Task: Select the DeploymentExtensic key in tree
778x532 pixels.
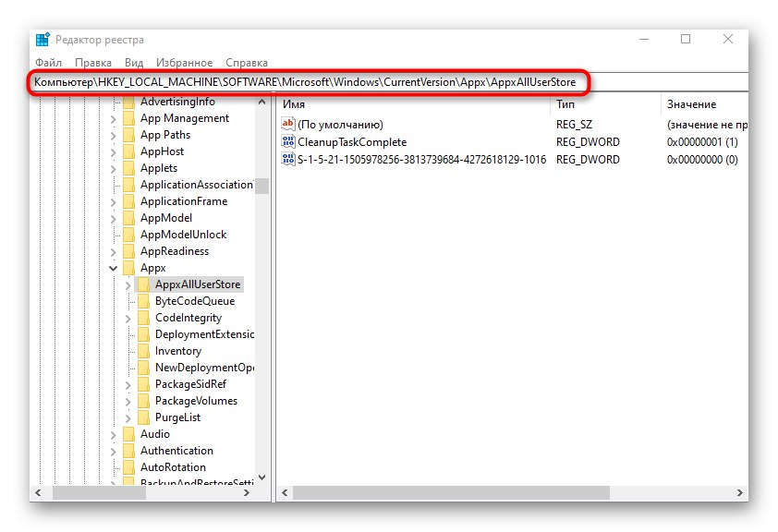Action: coord(204,334)
